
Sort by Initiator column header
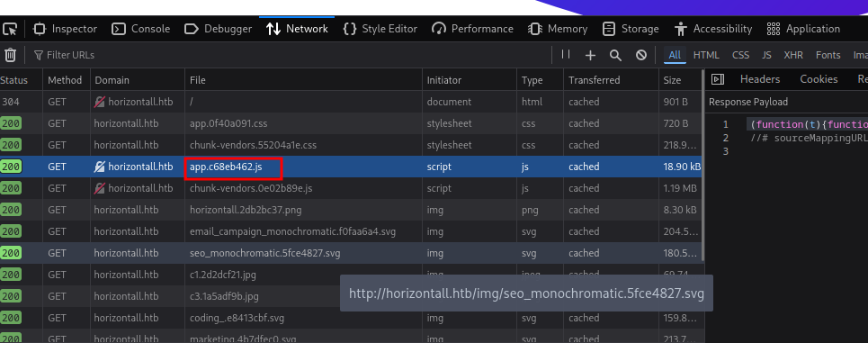[470, 80]
